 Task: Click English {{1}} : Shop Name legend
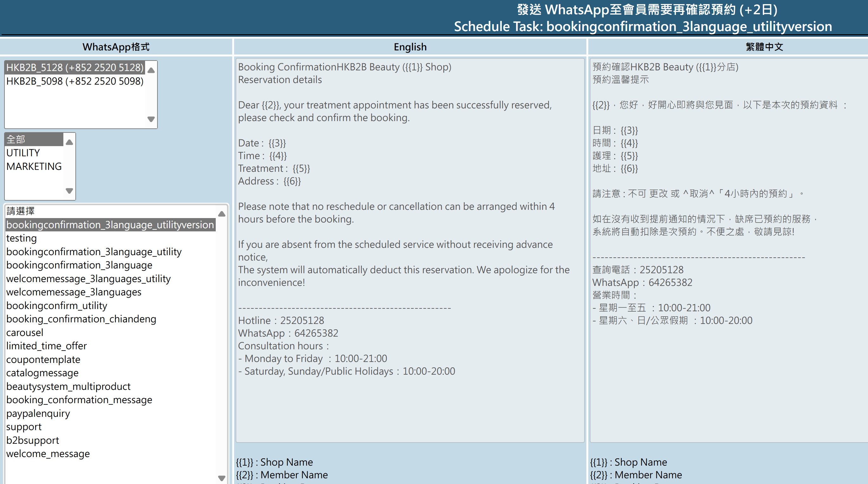click(x=274, y=462)
